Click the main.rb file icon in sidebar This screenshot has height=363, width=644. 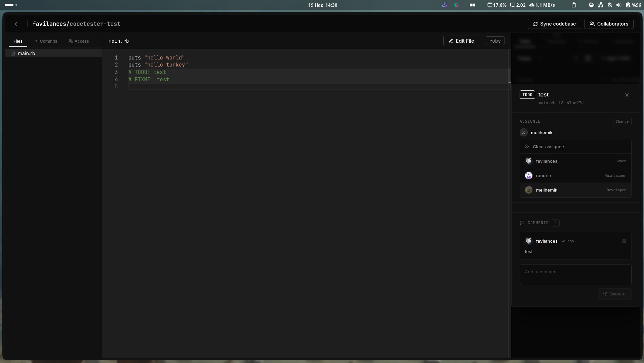click(13, 53)
